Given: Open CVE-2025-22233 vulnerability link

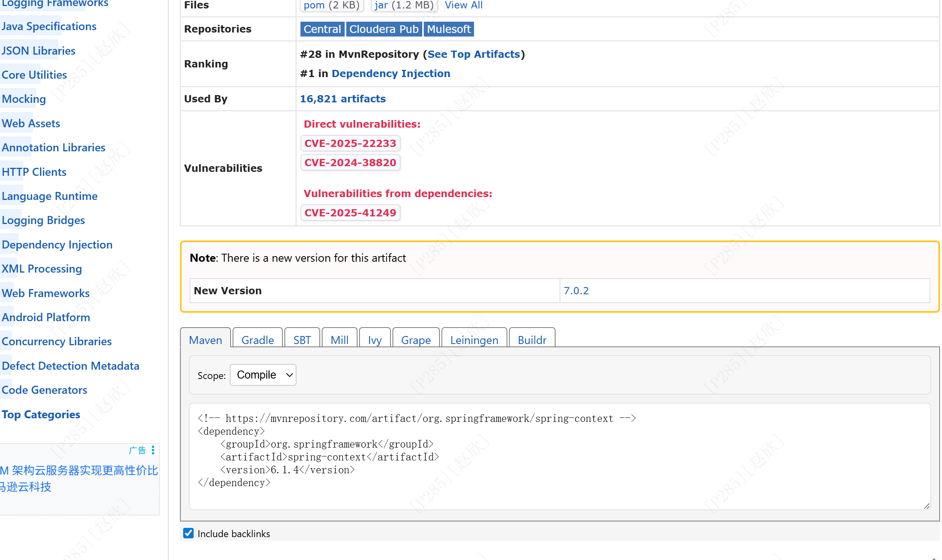Looking at the screenshot, I should coord(350,143).
